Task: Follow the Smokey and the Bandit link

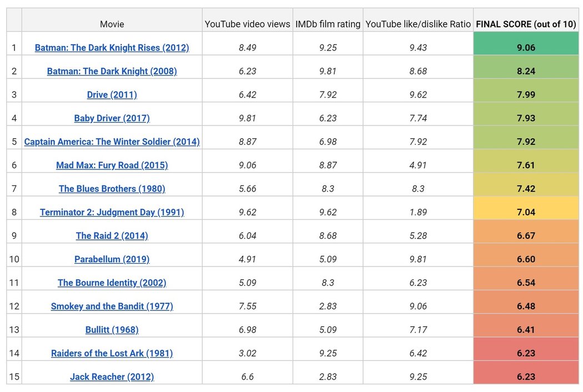Action: 112,306
